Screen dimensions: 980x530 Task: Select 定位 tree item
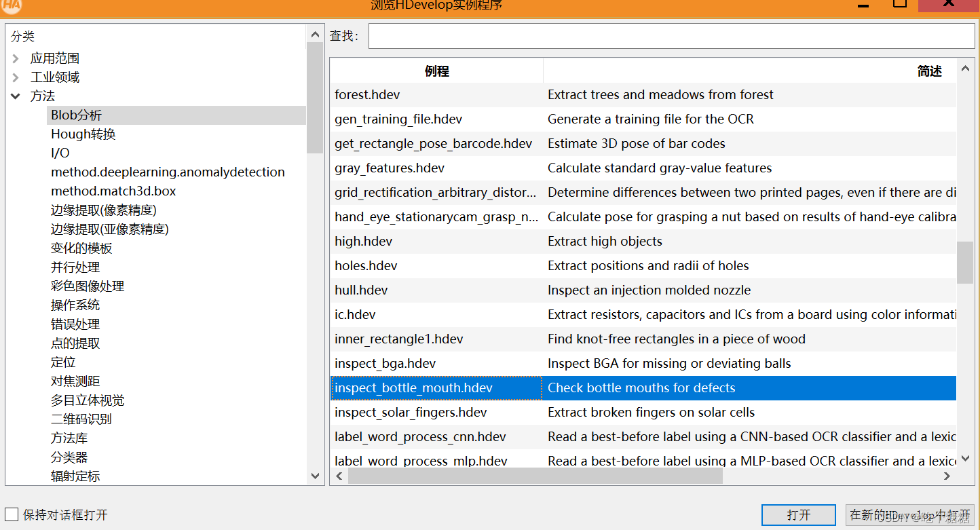click(x=63, y=362)
